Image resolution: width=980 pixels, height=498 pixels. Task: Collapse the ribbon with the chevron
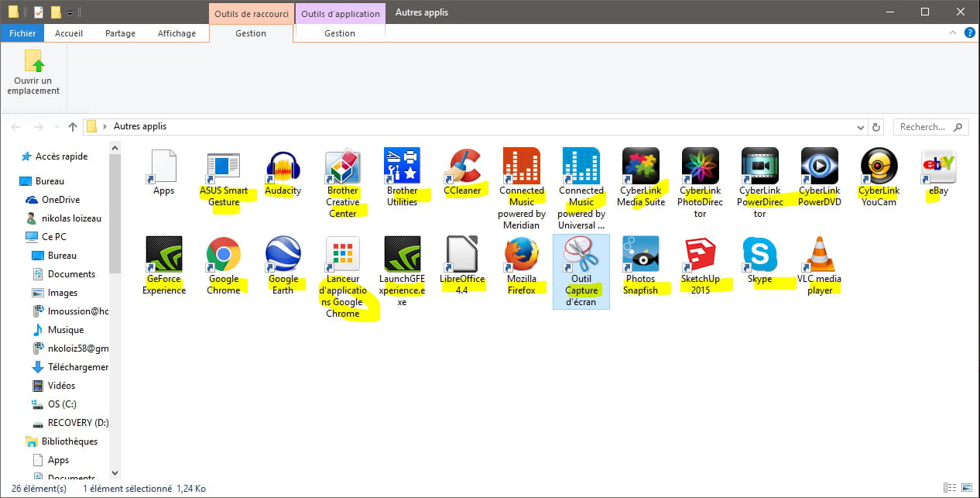(x=954, y=33)
